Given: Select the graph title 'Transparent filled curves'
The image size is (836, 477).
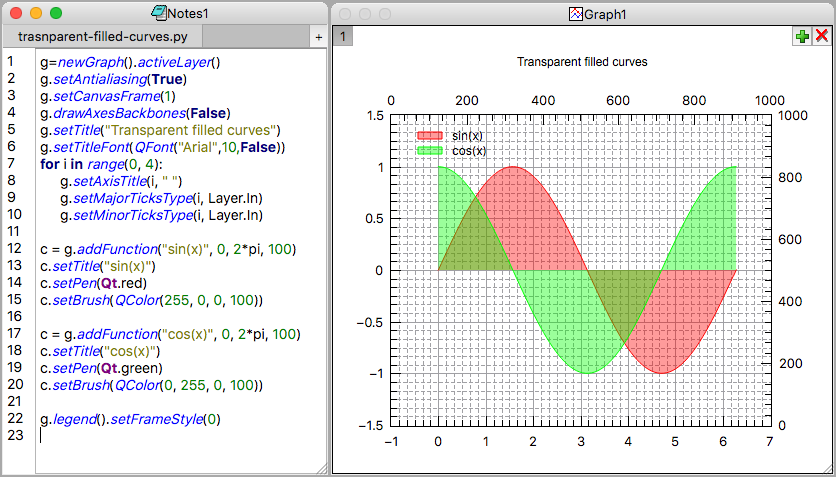Looking at the screenshot, I should pos(582,62).
